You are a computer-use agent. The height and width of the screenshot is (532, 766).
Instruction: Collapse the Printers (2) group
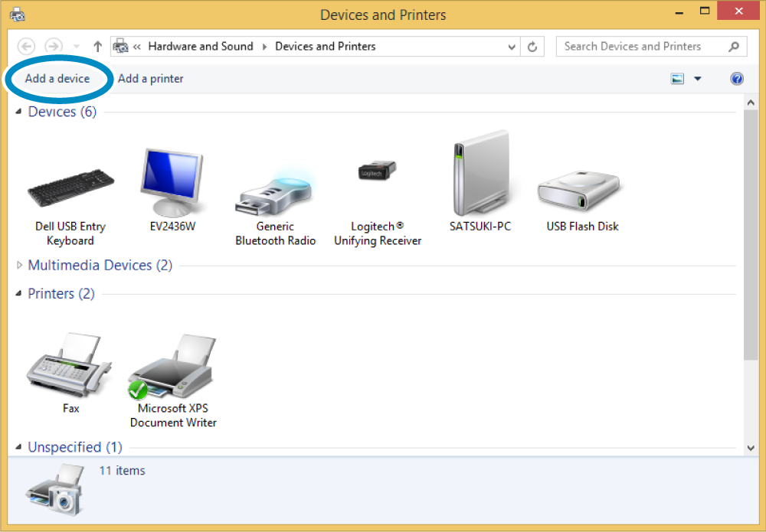(19, 294)
